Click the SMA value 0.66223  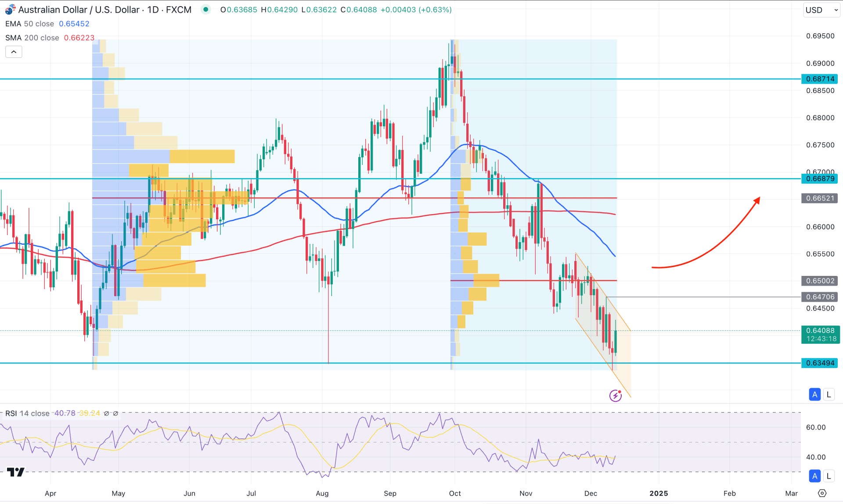[79, 38]
